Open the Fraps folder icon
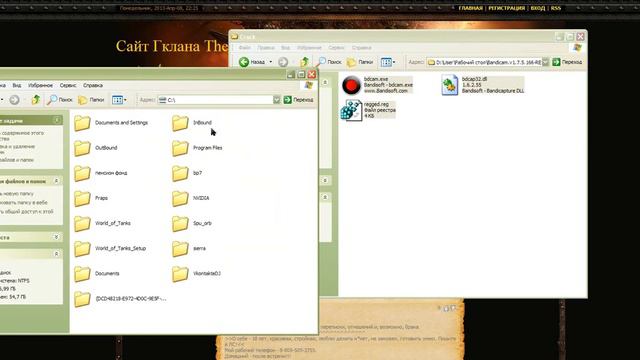This screenshot has width=640, height=360. (82, 198)
